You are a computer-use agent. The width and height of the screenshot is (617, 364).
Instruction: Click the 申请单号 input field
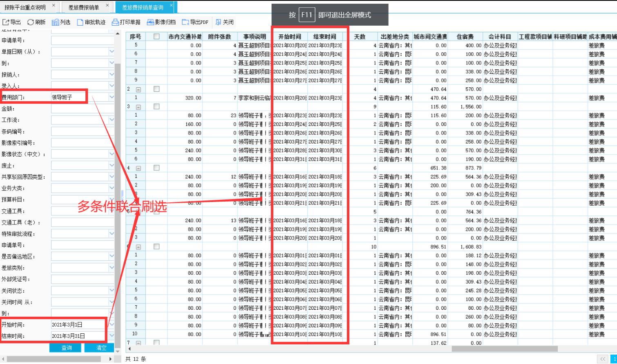pyautogui.click(x=82, y=40)
